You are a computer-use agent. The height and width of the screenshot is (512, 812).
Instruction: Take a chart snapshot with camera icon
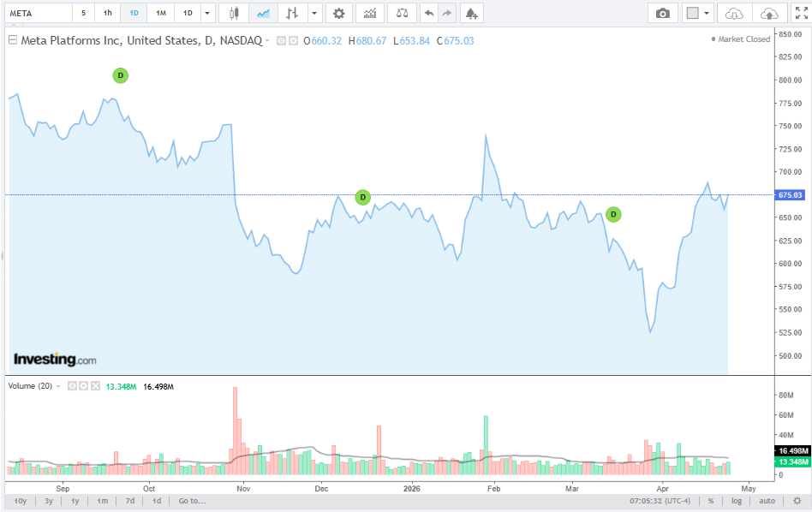662,13
